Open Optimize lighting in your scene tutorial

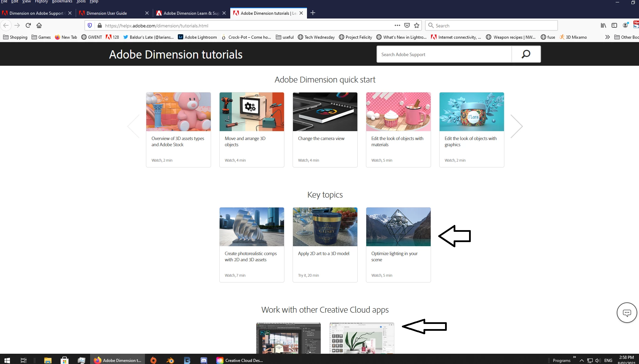398,244
